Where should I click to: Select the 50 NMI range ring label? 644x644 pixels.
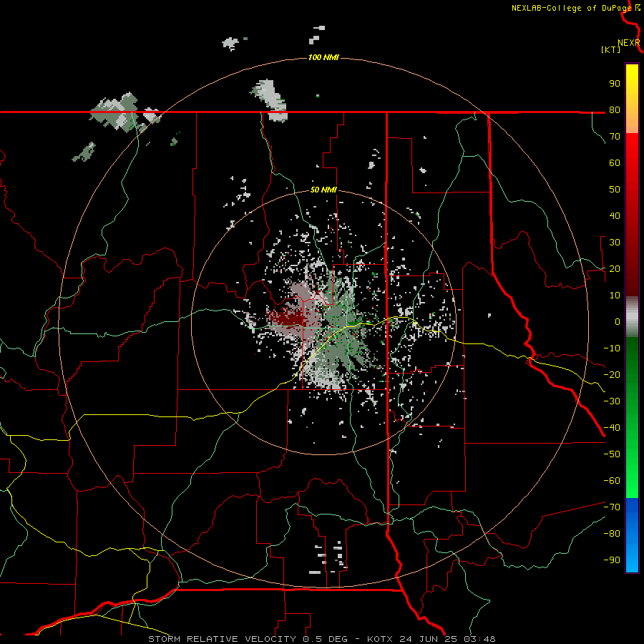[323, 190]
